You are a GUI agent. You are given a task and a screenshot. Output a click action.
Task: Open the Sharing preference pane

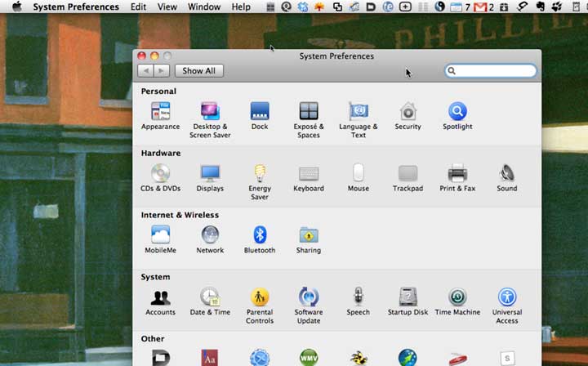point(309,236)
